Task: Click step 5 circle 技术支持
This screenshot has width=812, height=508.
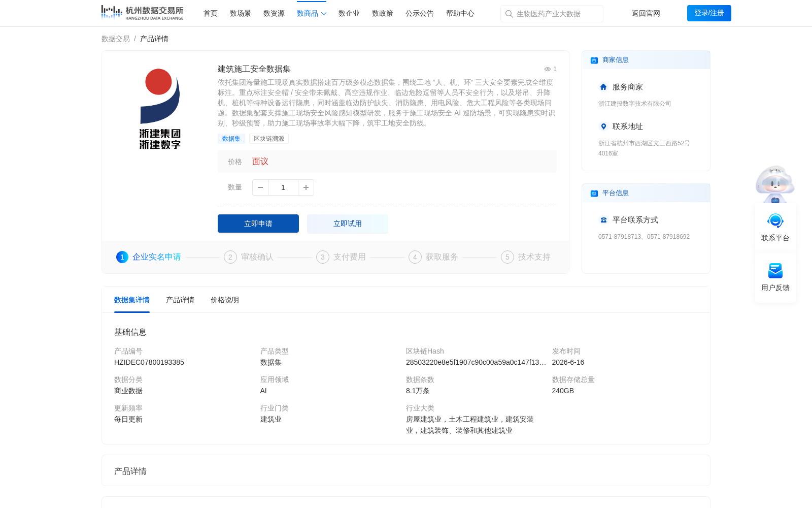Action: click(507, 257)
